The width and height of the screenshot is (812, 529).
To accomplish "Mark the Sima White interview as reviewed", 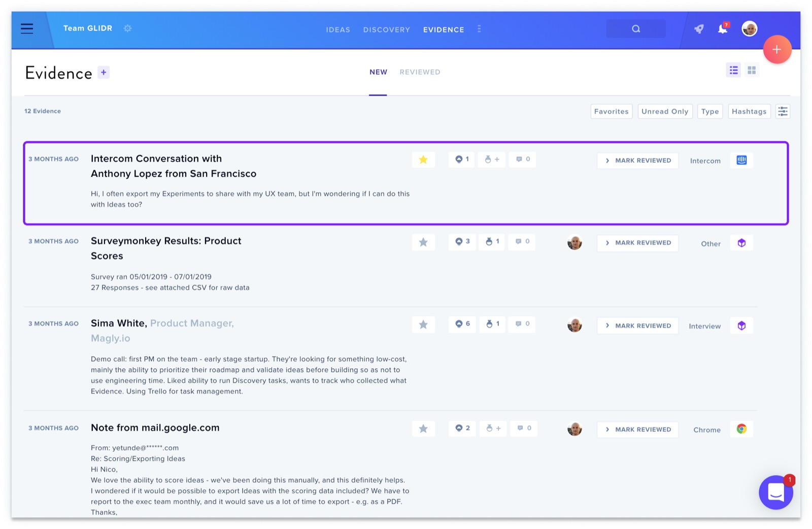I will tap(638, 326).
